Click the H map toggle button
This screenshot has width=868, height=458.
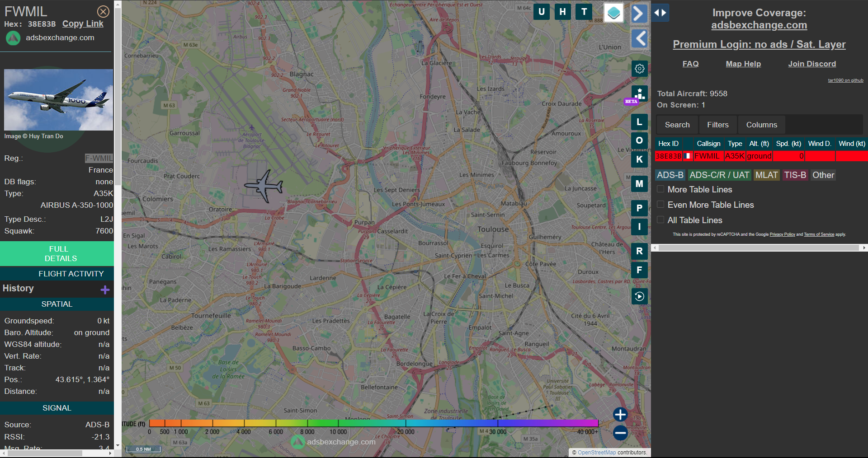pyautogui.click(x=562, y=12)
